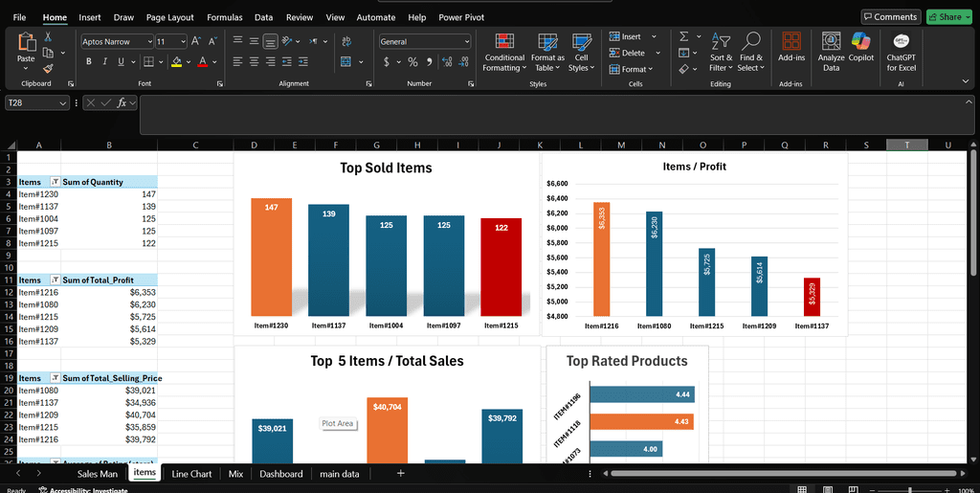Expand the Name Box dropdown arrow
Screen dimensions: 980x493
pos(63,102)
